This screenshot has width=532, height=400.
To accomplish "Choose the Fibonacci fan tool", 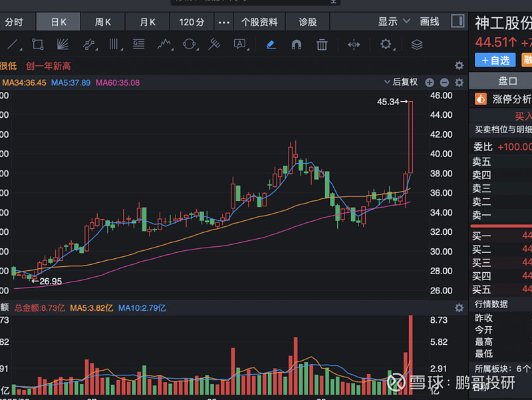I will [x=63, y=45].
